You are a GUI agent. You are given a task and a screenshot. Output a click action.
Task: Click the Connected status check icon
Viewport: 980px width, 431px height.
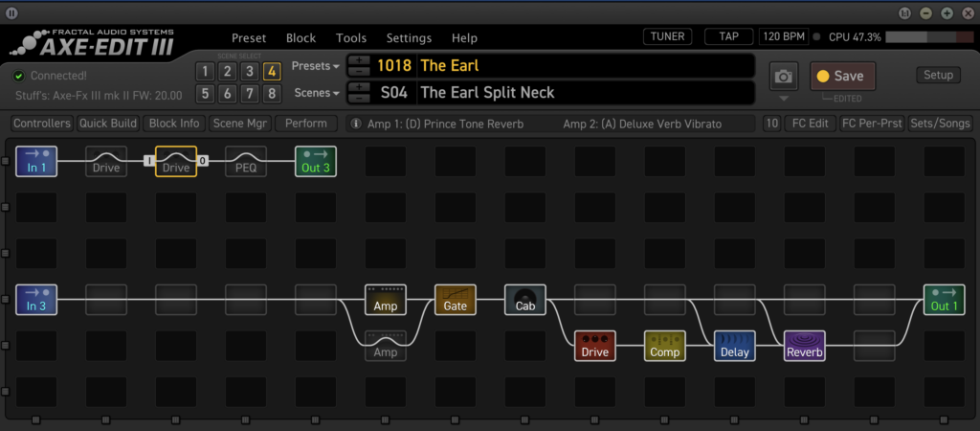19,76
